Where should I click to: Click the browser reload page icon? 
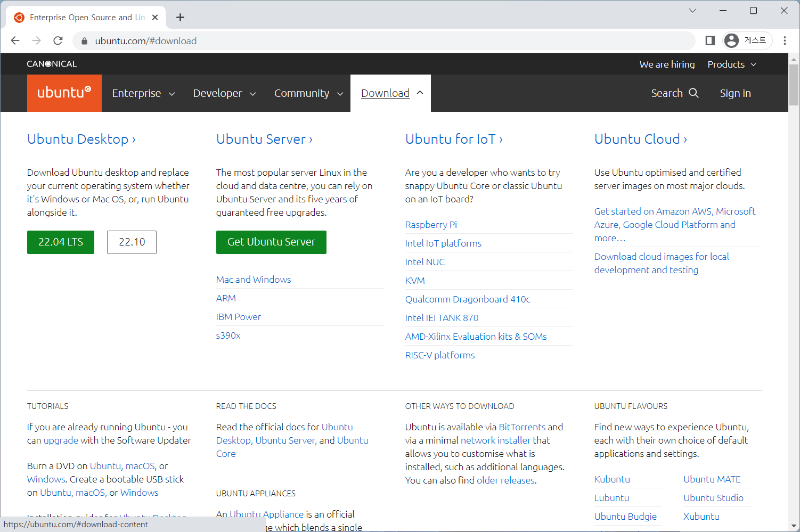pyautogui.click(x=58, y=41)
